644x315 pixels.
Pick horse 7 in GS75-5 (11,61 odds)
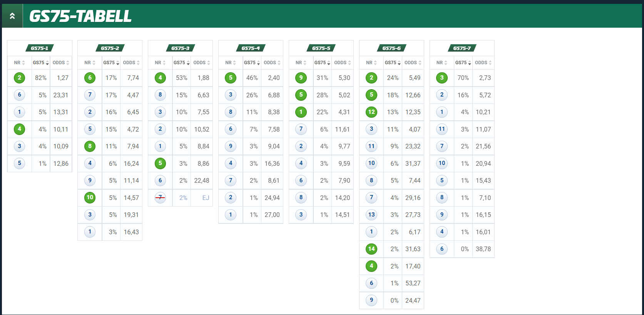coord(301,129)
